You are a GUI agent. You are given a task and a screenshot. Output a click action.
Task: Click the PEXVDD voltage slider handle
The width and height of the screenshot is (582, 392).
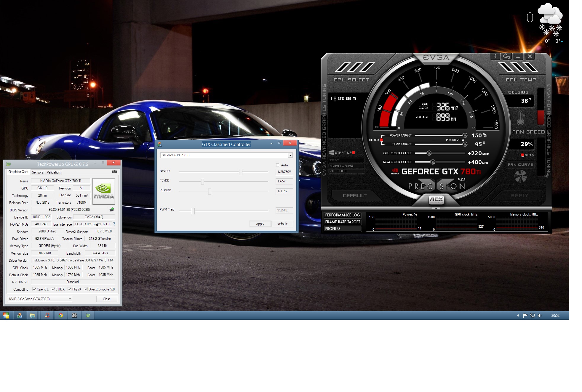[x=210, y=191]
